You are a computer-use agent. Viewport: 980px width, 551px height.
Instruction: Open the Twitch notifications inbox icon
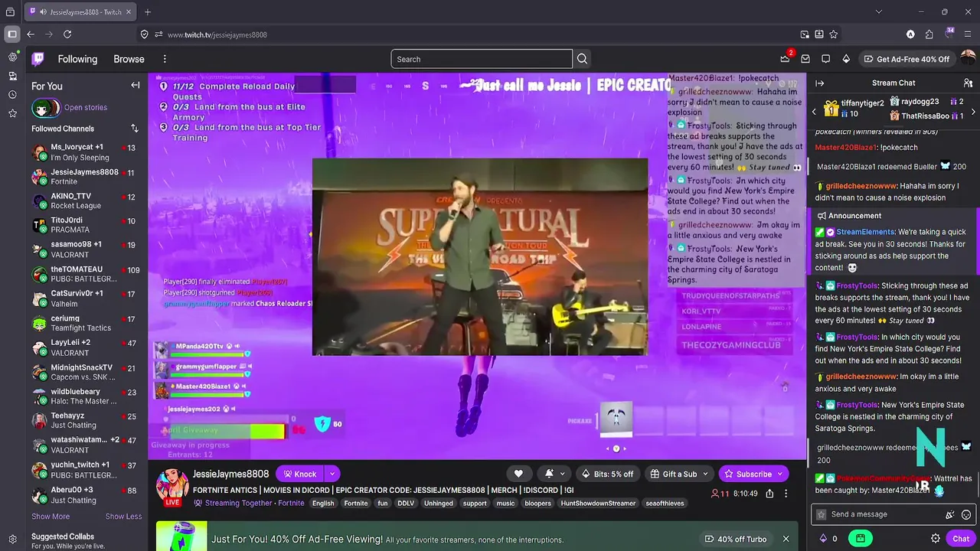point(805,59)
